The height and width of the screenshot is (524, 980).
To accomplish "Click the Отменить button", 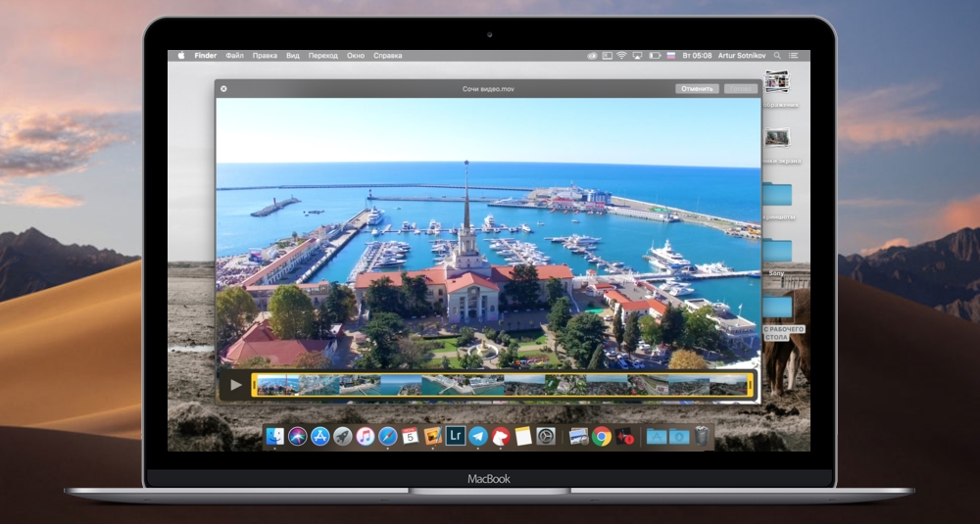I will pyautogui.click(x=696, y=89).
